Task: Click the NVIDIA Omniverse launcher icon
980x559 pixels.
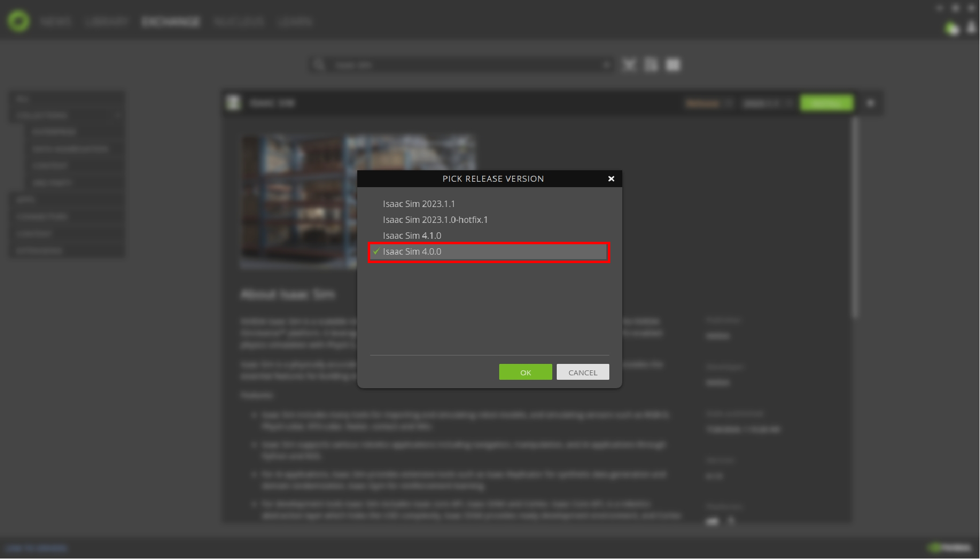Action: pyautogui.click(x=18, y=21)
